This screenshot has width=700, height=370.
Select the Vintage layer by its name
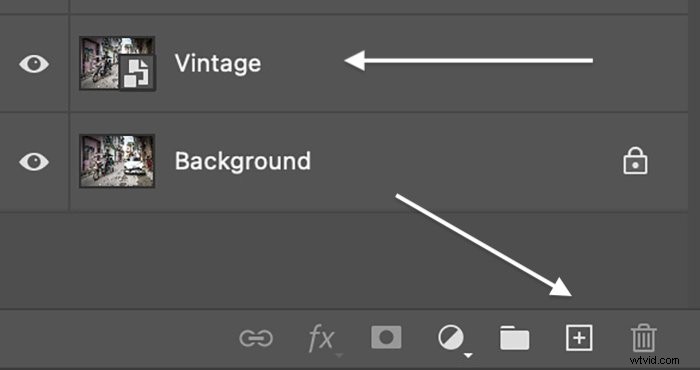(x=218, y=63)
